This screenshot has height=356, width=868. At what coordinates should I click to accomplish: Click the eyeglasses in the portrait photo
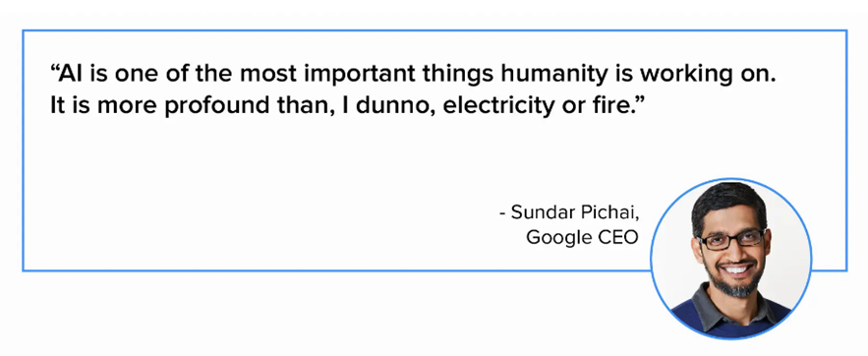tap(731, 240)
